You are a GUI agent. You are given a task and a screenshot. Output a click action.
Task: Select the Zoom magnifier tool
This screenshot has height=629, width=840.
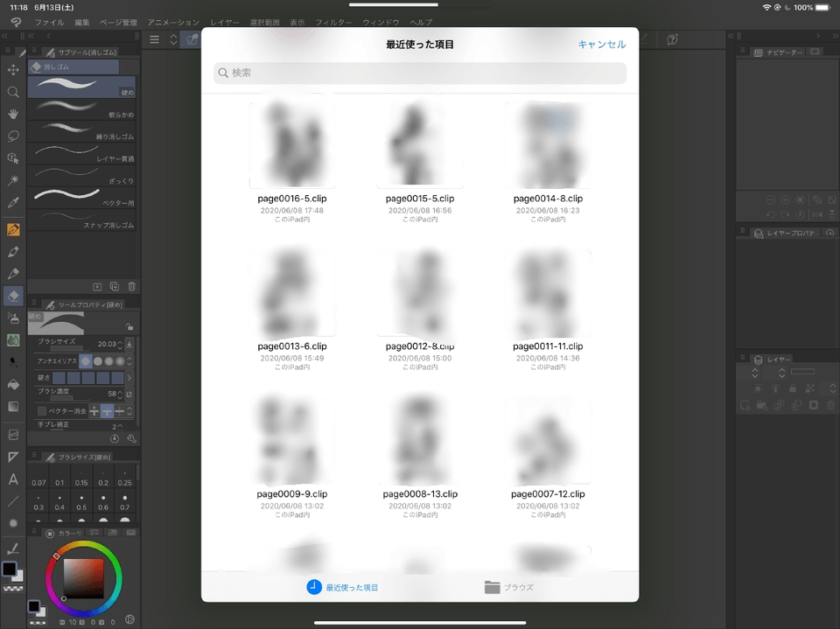click(13, 92)
